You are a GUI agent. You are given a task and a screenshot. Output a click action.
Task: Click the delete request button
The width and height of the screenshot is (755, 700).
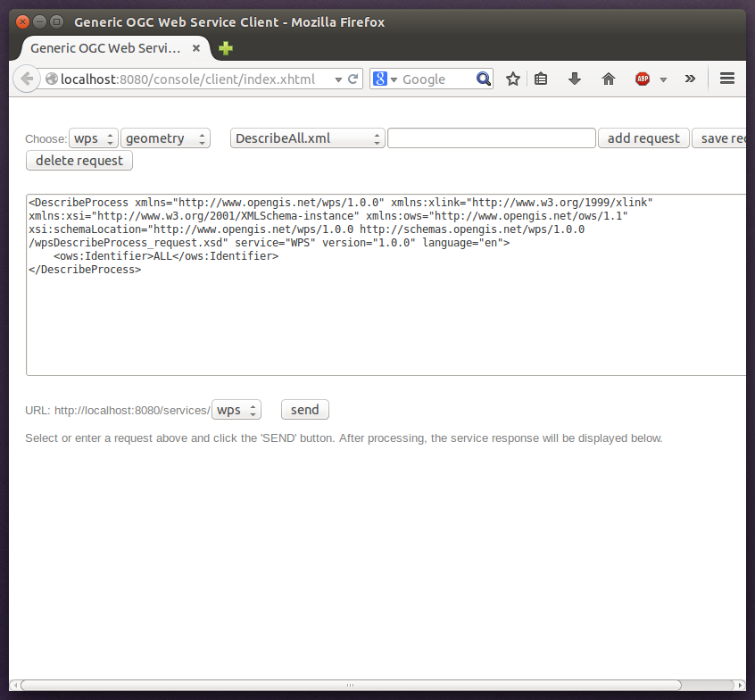tap(79, 160)
